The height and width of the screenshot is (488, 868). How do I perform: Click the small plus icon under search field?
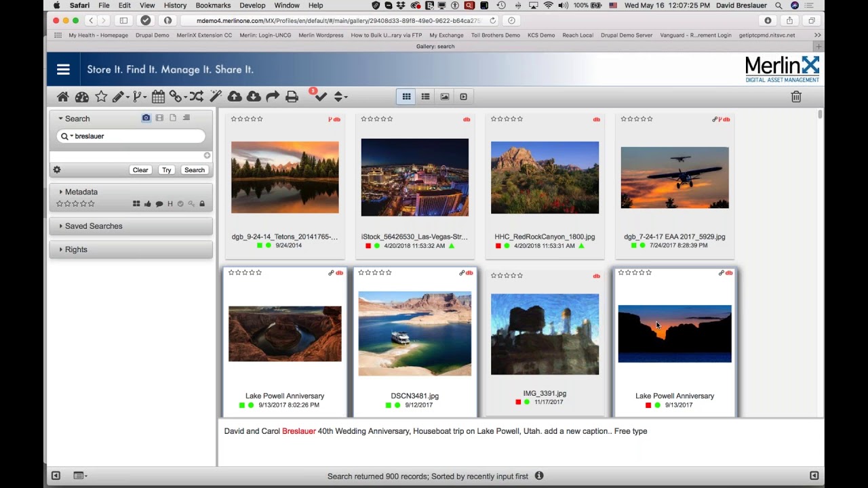pos(207,155)
